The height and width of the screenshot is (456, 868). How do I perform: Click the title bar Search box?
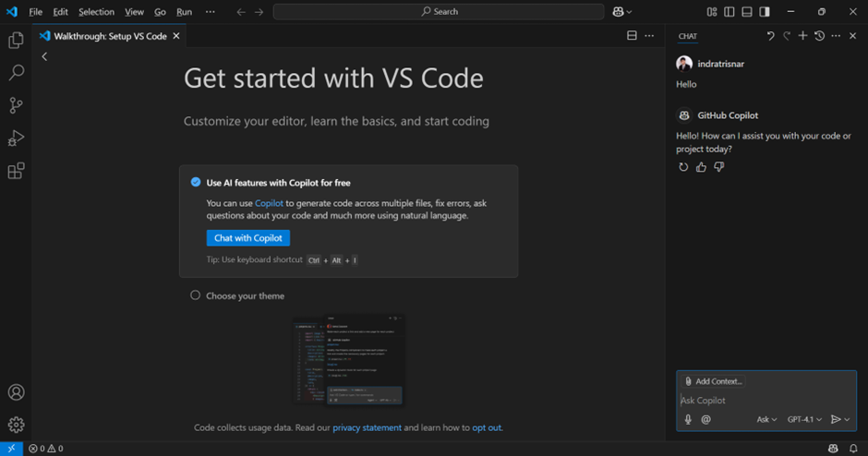point(439,12)
